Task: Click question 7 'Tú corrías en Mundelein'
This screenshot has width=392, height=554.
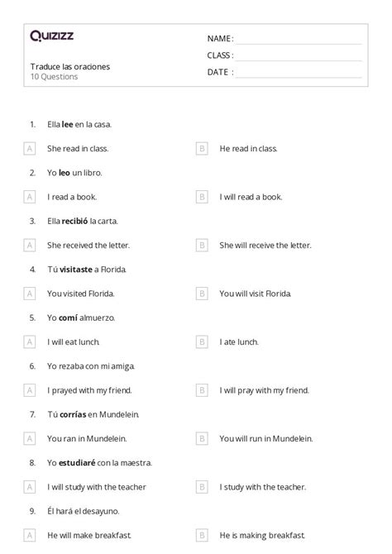Action: (x=93, y=415)
